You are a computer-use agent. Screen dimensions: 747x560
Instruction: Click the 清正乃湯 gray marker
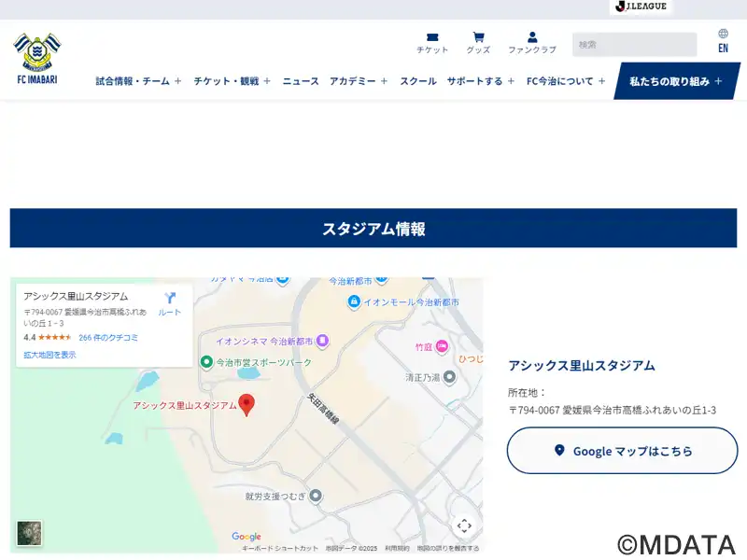pos(449,377)
